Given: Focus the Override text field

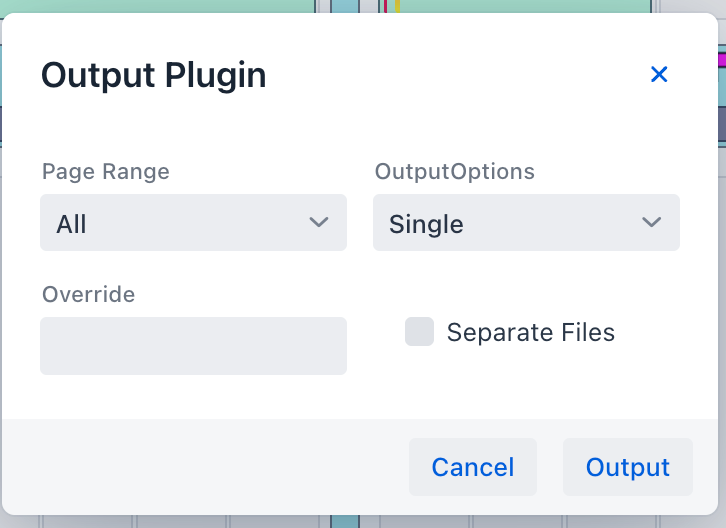Looking at the screenshot, I should pyautogui.click(x=193, y=346).
